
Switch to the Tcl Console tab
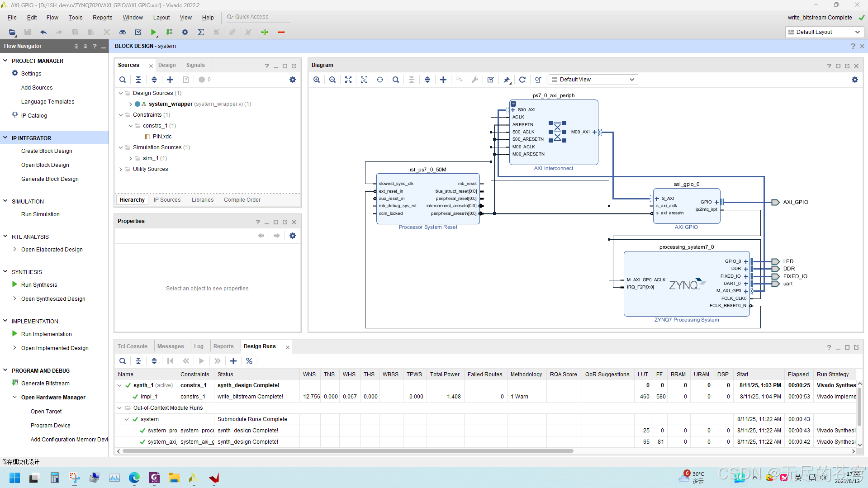133,346
